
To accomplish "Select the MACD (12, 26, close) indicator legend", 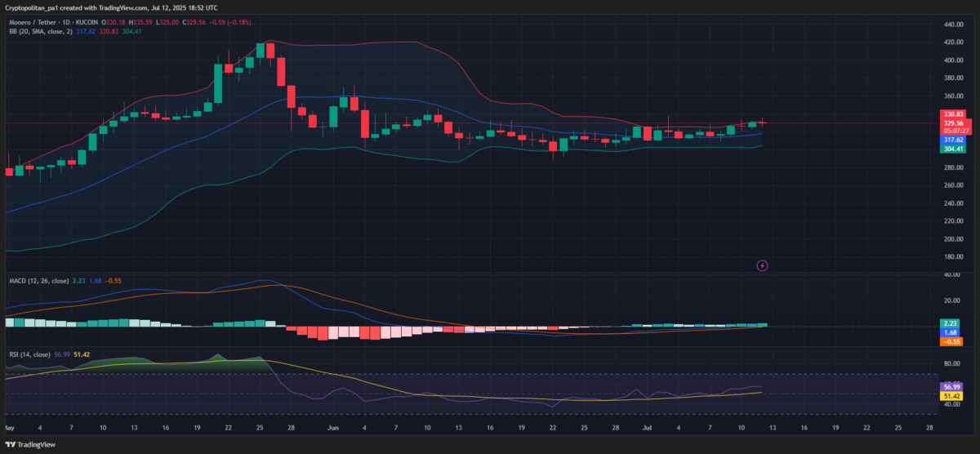I will pyautogui.click(x=39, y=281).
